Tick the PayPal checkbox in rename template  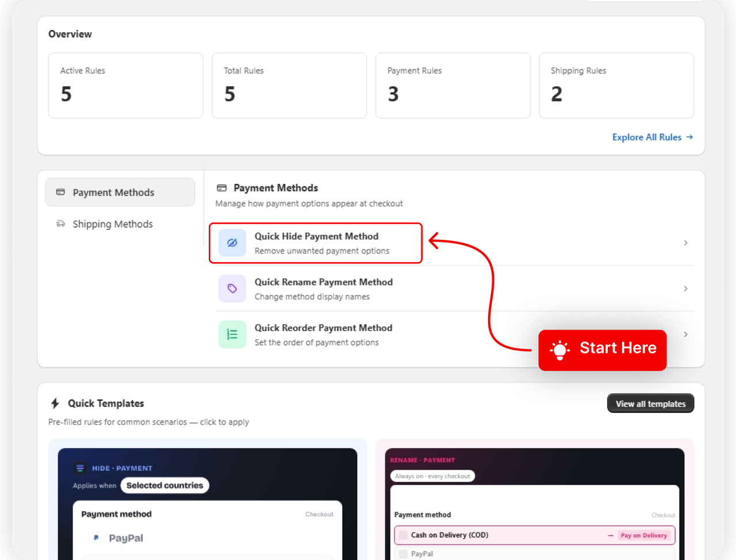coord(403,554)
